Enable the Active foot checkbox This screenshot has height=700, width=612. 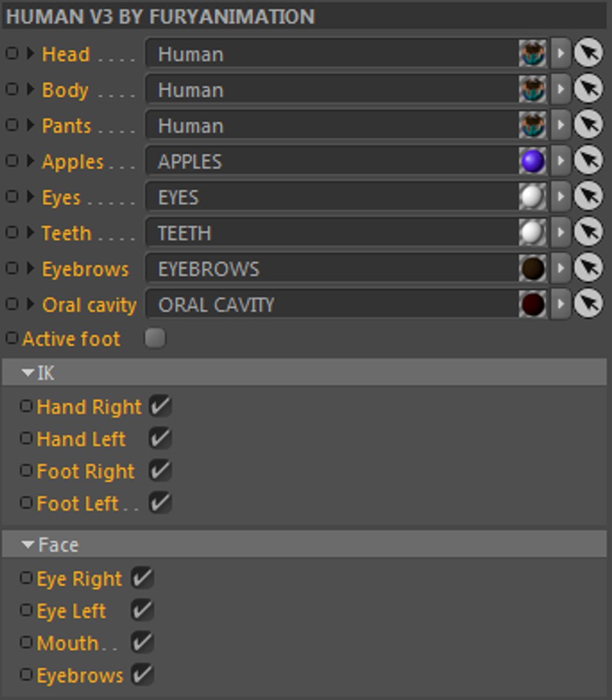coord(155,338)
